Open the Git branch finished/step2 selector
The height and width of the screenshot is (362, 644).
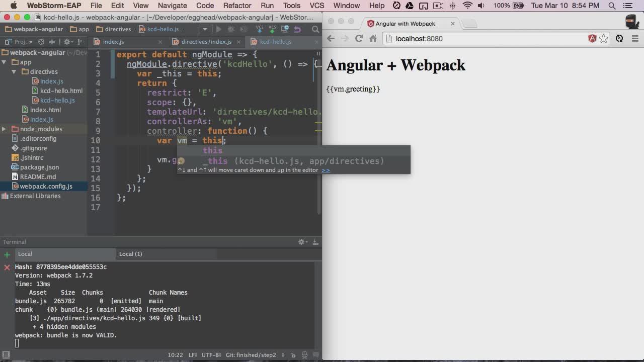click(x=255, y=355)
